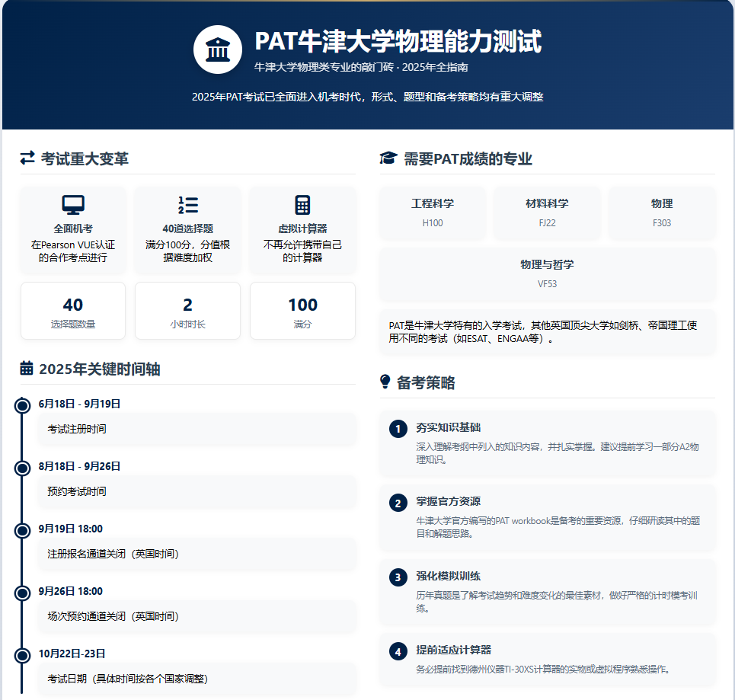The image size is (735, 700).
Task: Click the numbered list icon above 40道选择题
Action: tap(187, 205)
